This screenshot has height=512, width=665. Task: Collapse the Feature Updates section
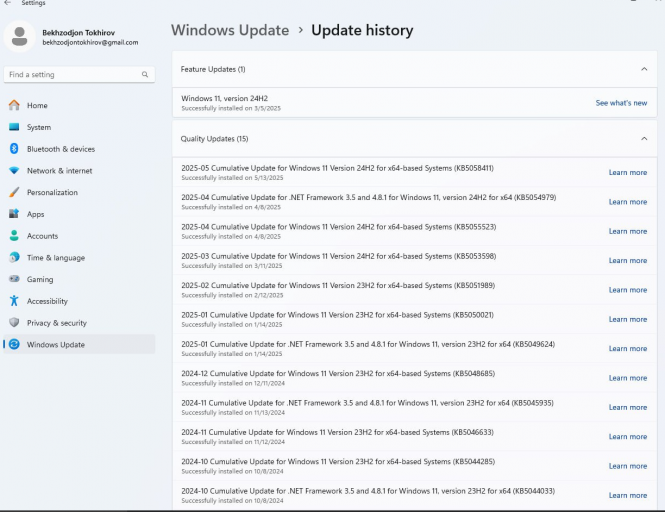click(x=644, y=69)
